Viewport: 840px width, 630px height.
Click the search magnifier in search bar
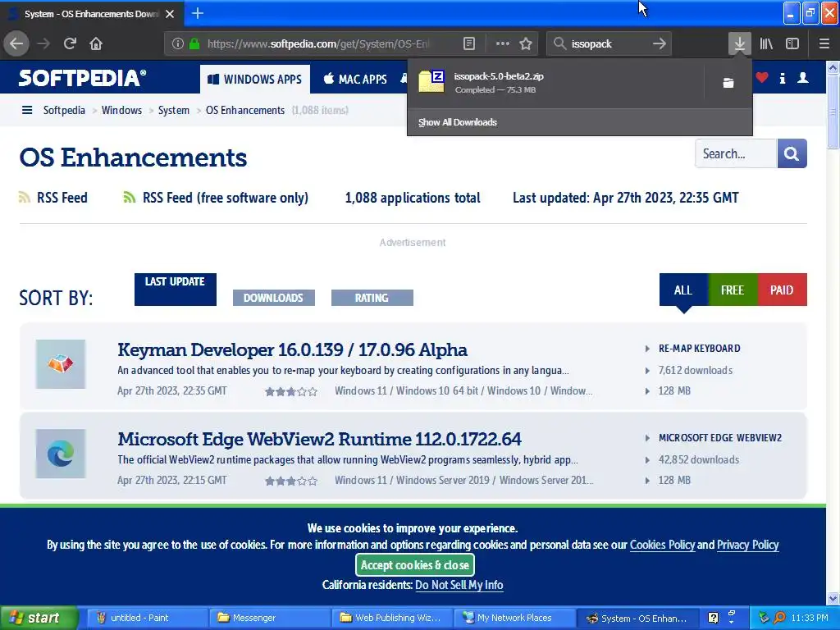click(559, 43)
